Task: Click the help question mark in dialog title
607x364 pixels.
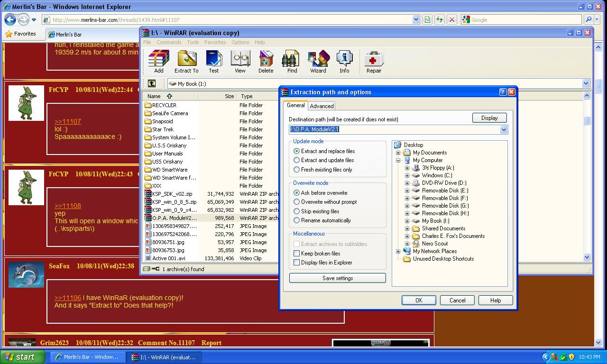Action: click(x=503, y=92)
